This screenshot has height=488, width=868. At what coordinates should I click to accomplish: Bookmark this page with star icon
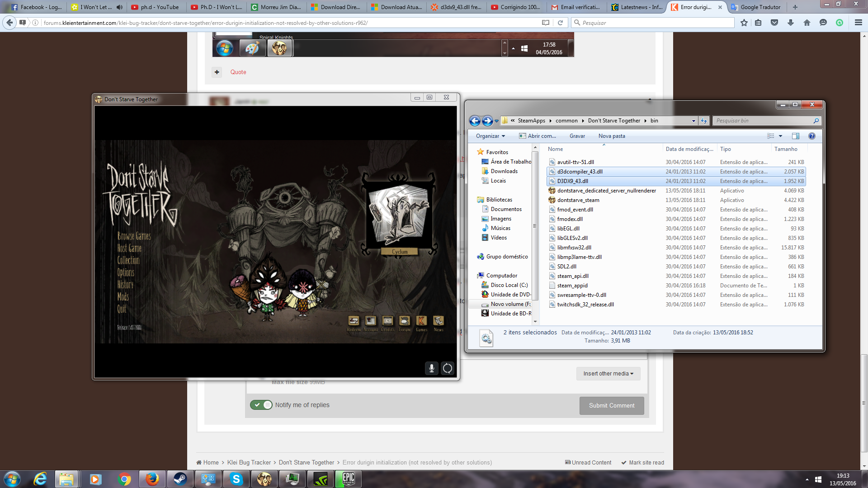(744, 23)
